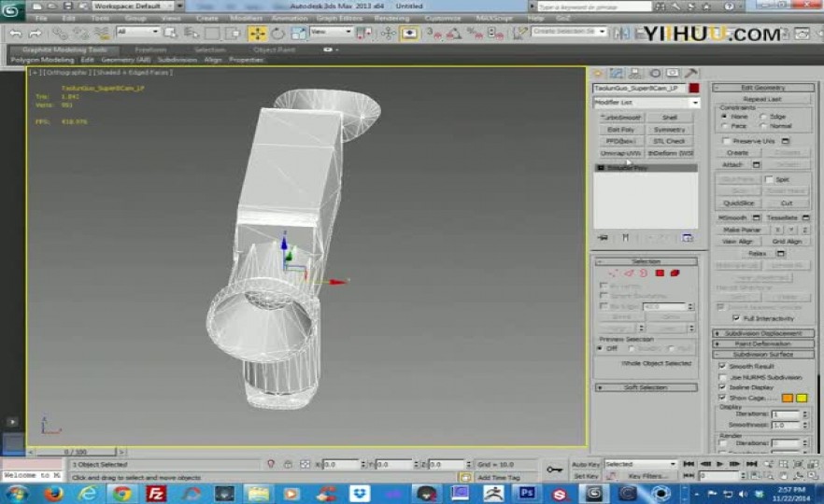
Task: Click Pin Stack icon below modifier stack
Action: 603,238
